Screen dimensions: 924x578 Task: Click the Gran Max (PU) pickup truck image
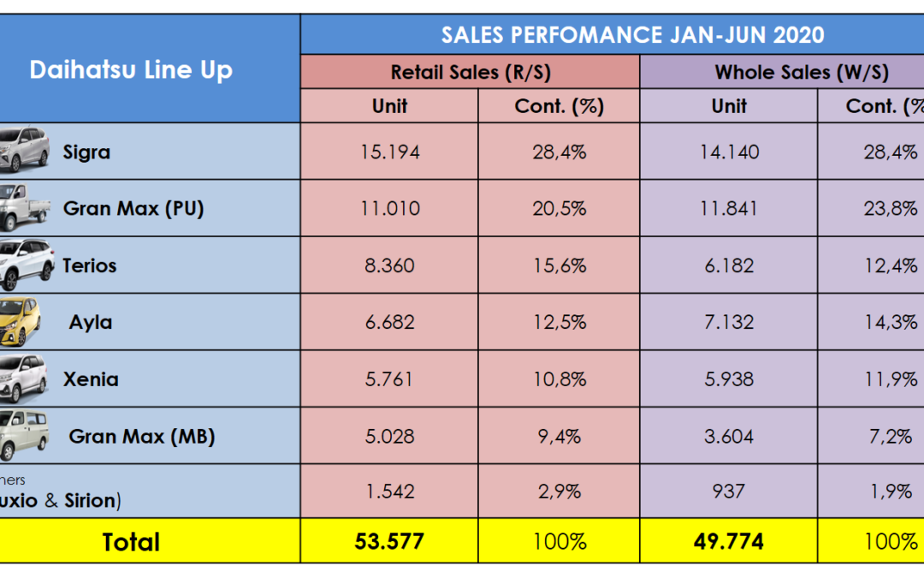coord(24,206)
